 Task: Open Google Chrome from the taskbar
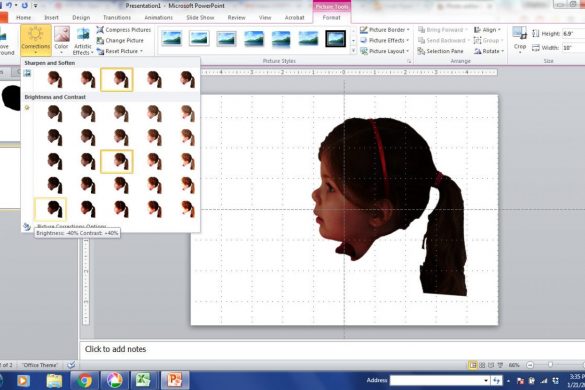84,381
